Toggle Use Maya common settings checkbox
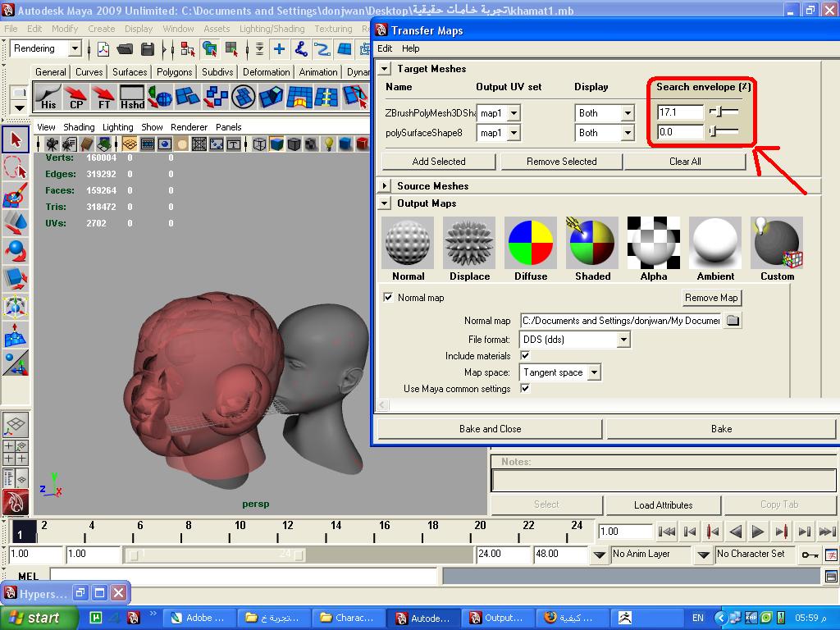This screenshot has width=840, height=630. tap(526, 388)
